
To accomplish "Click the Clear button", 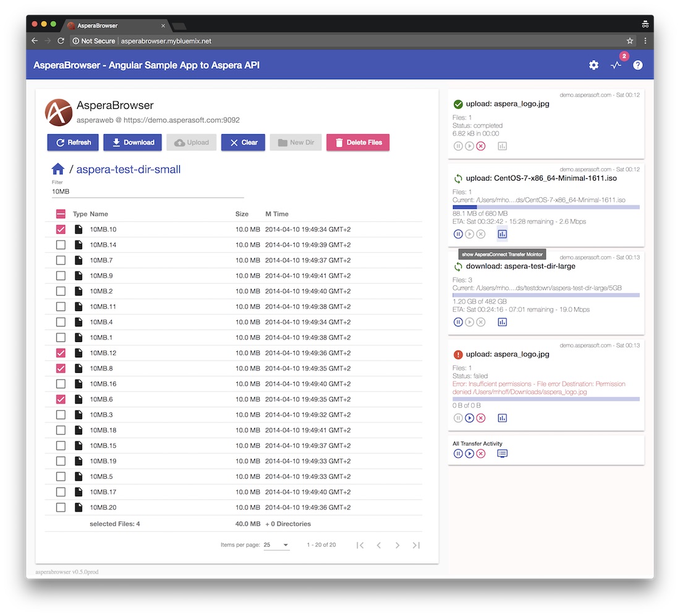I will click(243, 142).
